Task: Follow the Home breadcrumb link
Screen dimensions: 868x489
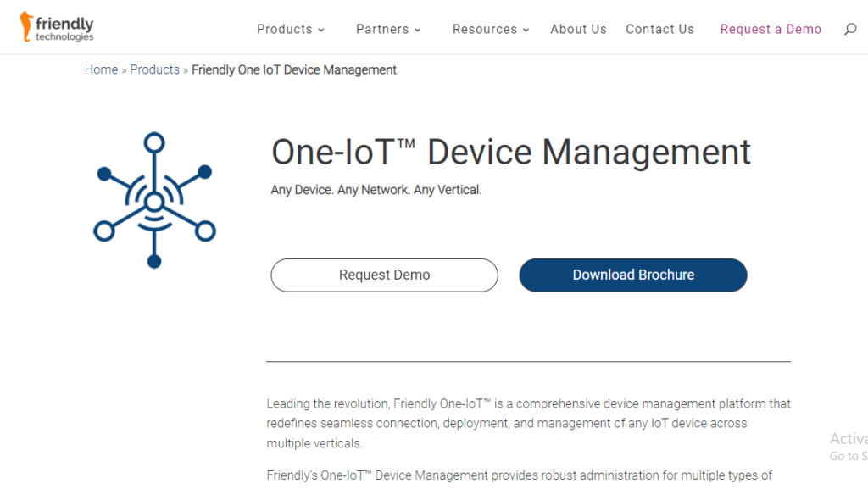Action: 102,69
